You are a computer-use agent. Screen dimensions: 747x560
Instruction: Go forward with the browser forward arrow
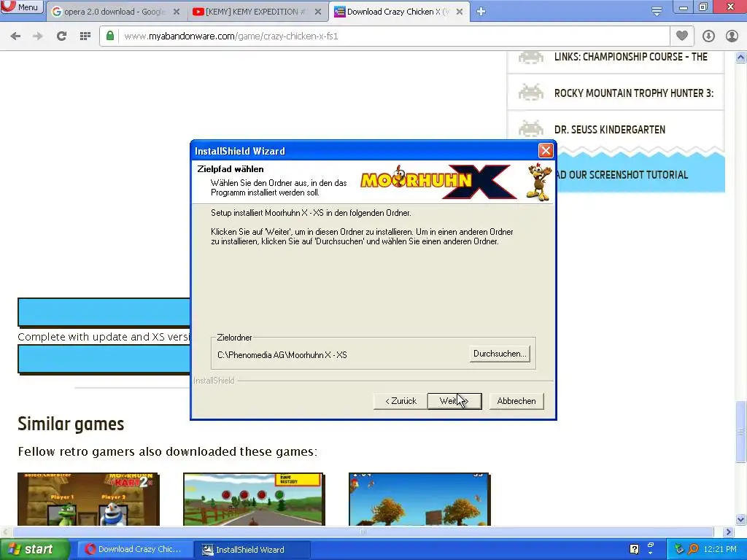click(38, 36)
